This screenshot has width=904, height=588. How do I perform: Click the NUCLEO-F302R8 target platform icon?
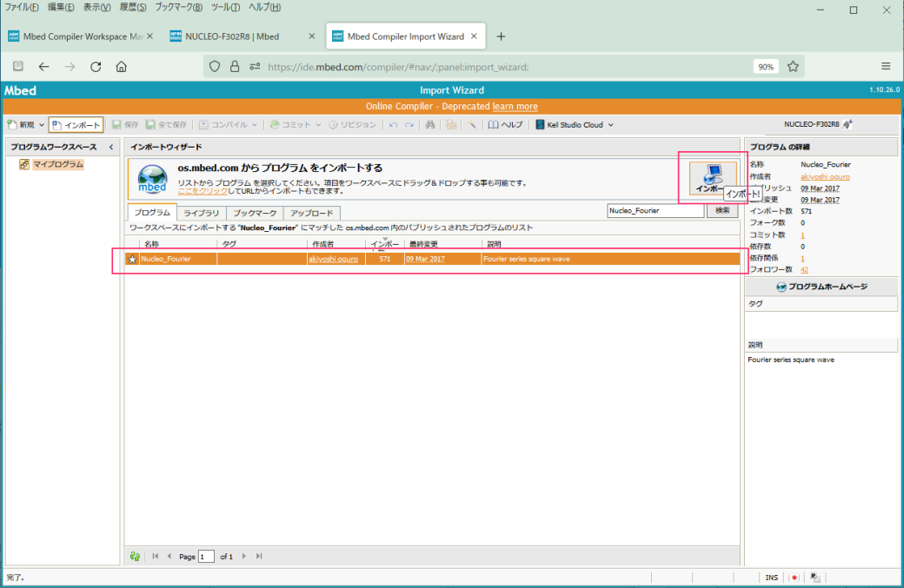[847, 125]
